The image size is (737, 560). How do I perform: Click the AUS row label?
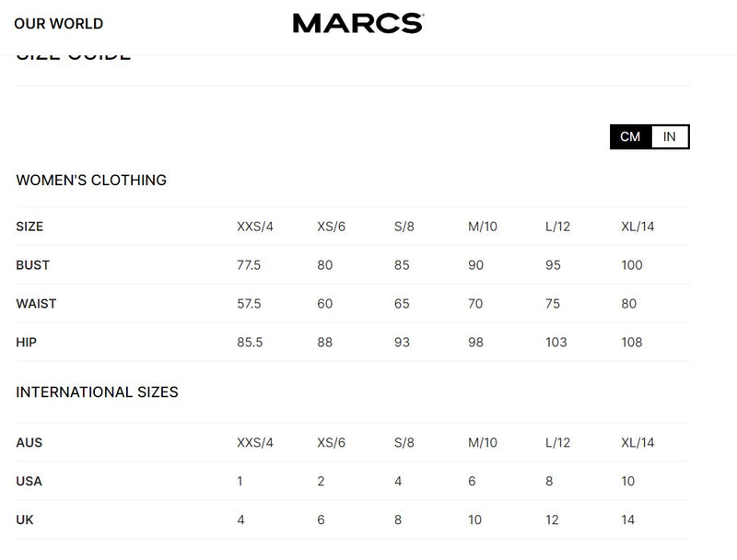click(x=29, y=443)
